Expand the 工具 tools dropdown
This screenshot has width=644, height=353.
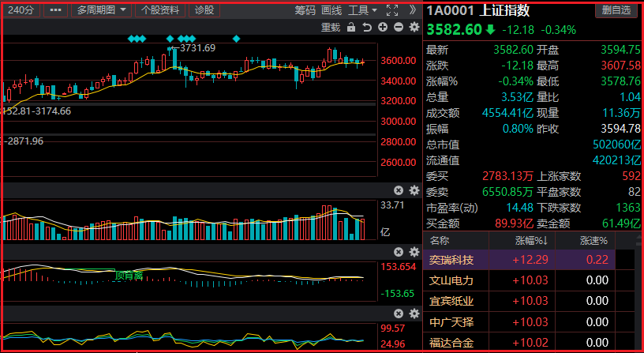tap(362, 10)
